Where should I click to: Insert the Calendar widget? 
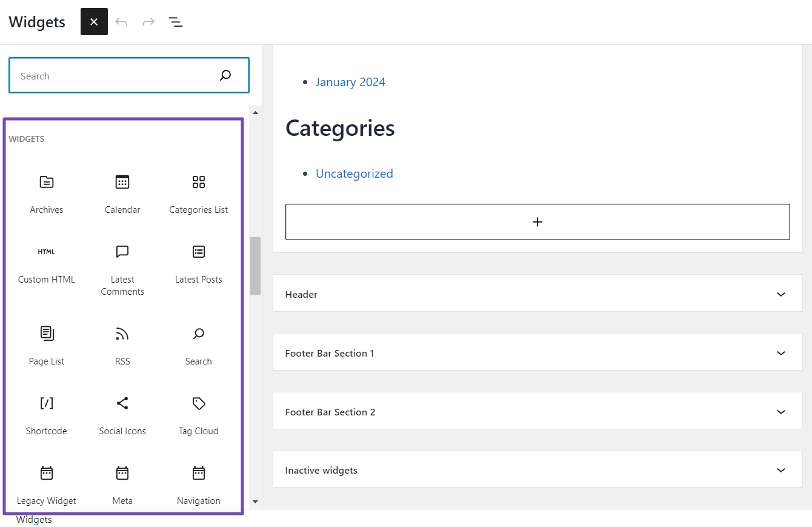(x=122, y=194)
